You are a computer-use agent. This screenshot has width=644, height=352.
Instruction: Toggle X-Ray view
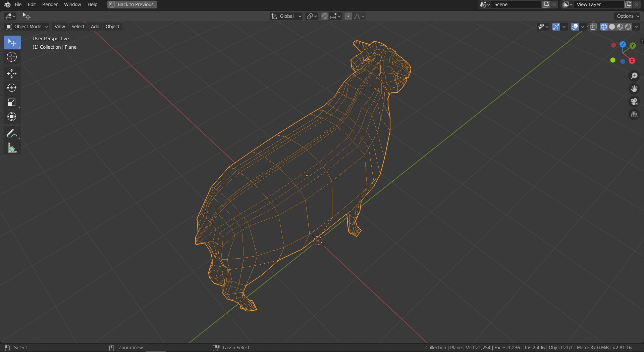click(593, 27)
